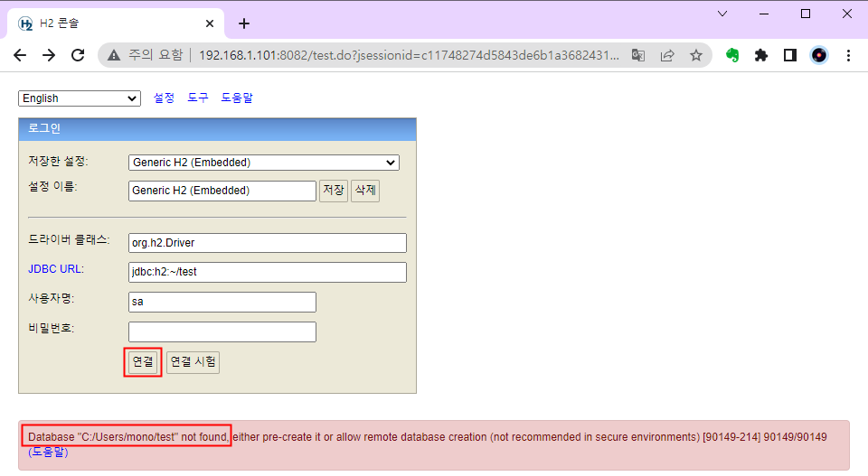Open the 도구 link

pyautogui.click(x=198, y=98)
